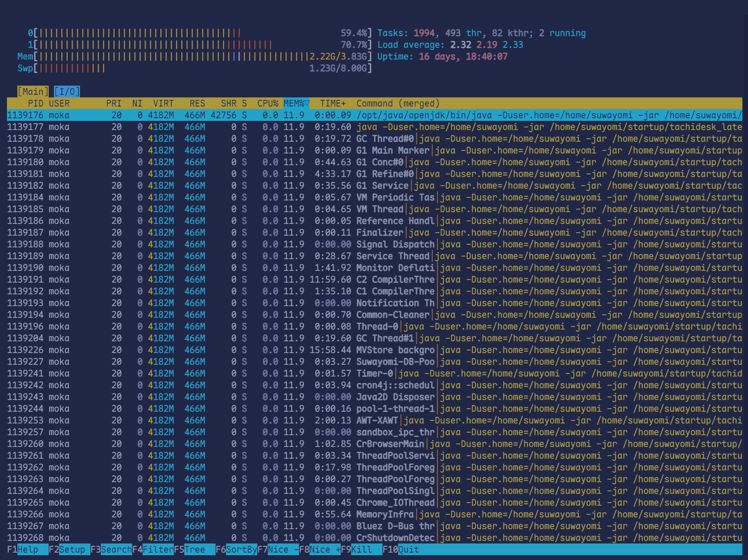This screenshot has height=560, width=748.
Task: Activate Filter in the function bar
Action: (x=158, y=550)
